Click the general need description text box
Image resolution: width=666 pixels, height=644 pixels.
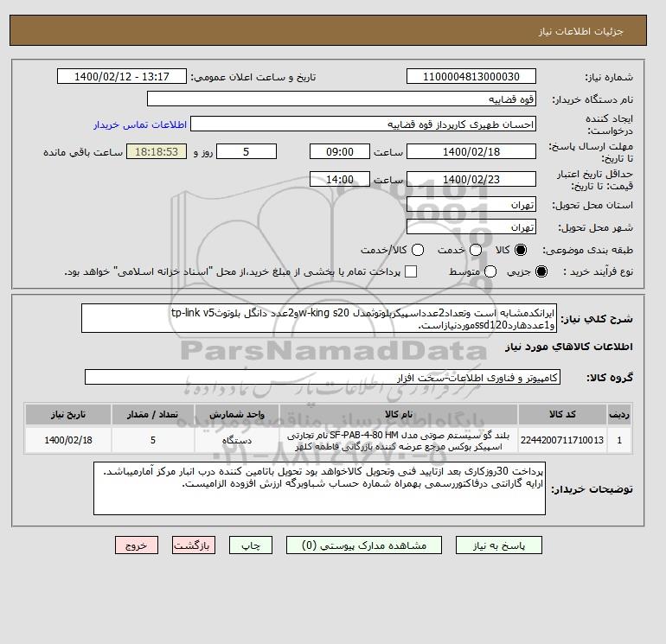[319, 318]
